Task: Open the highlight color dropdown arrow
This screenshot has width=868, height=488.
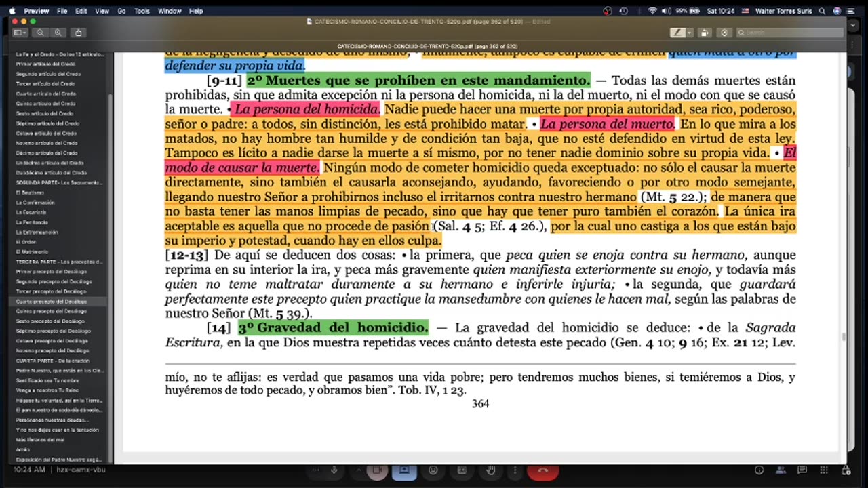Action: [690, 33]
